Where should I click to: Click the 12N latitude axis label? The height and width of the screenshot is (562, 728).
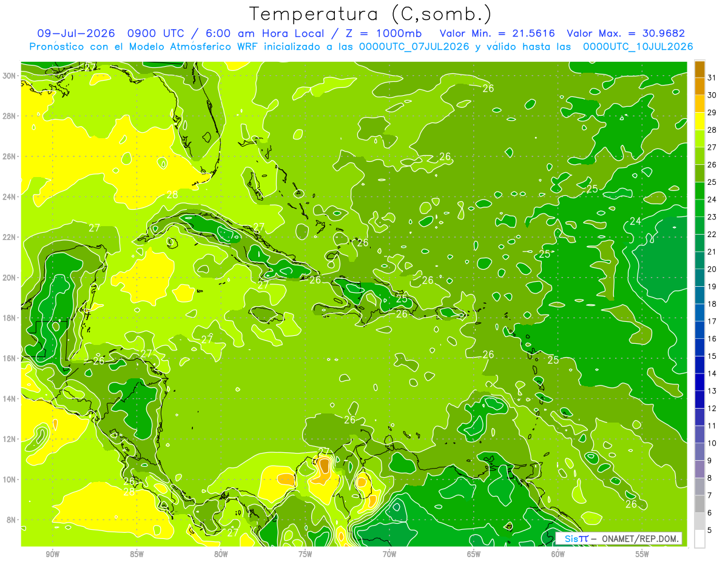pyautogui.click(x=10, y=439)
